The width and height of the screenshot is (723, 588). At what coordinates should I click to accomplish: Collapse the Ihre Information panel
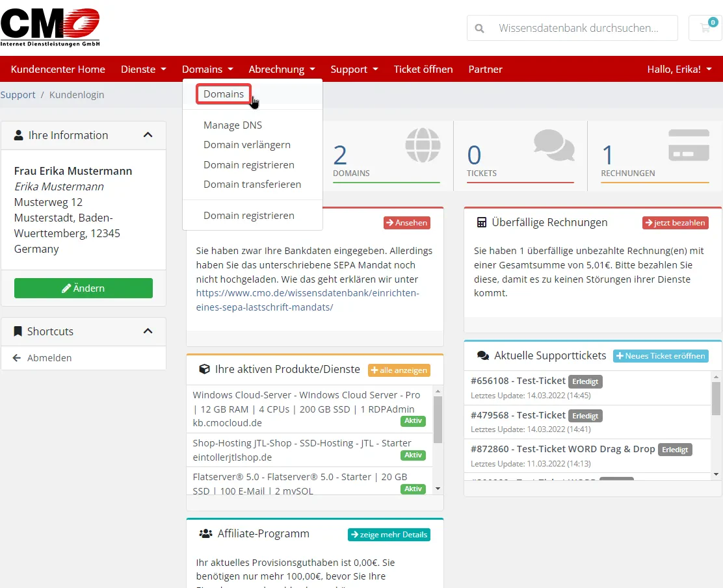[148, 135]
